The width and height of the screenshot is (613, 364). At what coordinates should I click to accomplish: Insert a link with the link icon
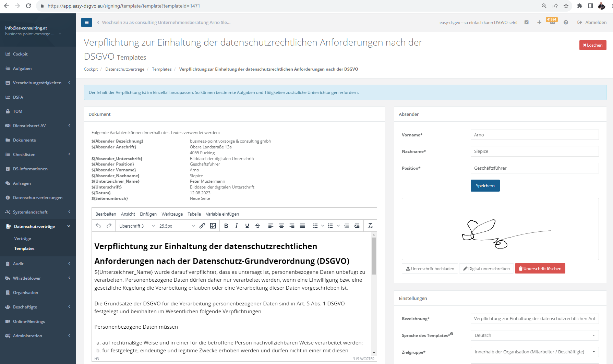[202, 226]
